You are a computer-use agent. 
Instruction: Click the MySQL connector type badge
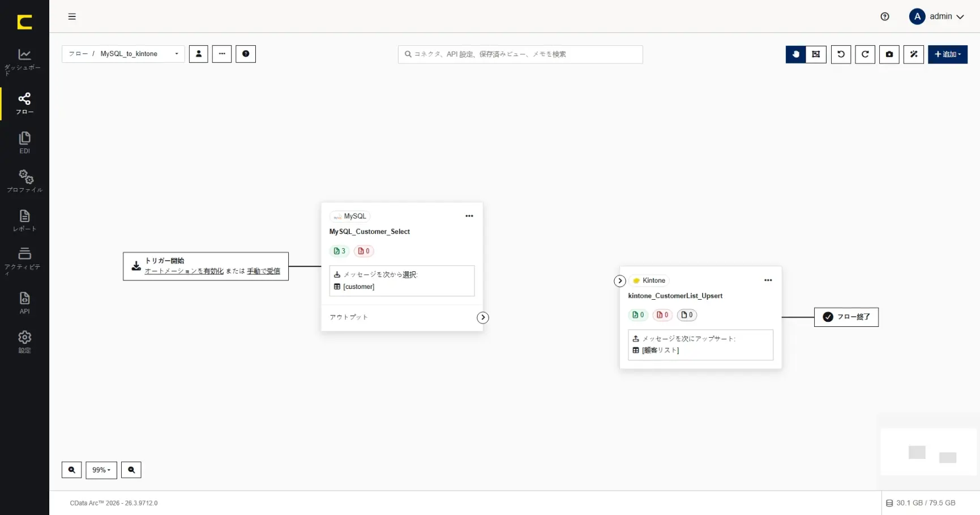point(350,216)
